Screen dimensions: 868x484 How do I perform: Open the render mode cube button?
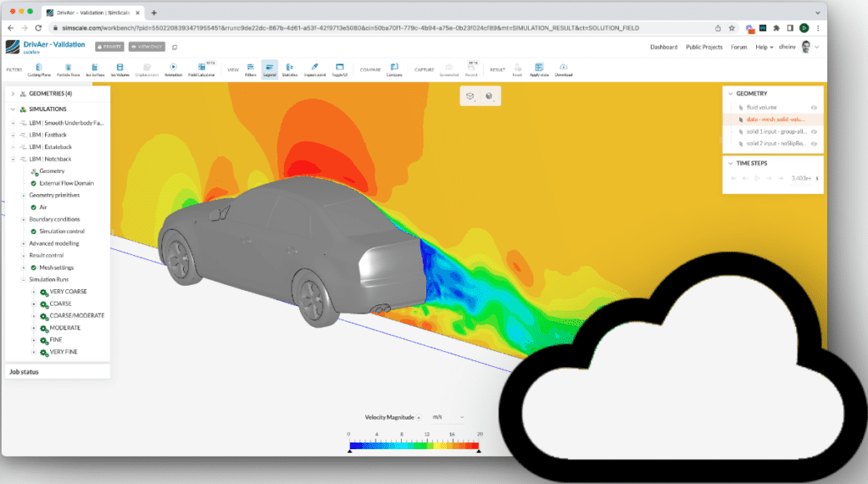[x=489, y=96]
